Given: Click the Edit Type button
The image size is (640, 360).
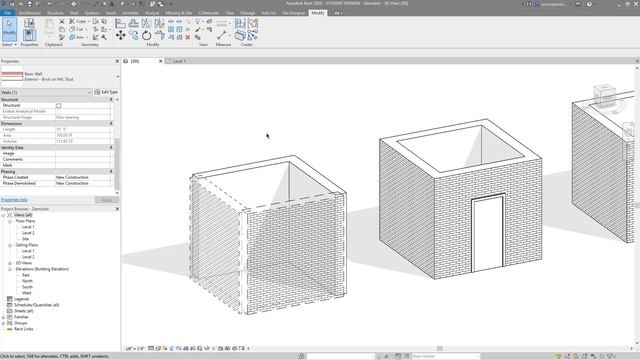Looking at the screenshot, I should tap(106, 92).
